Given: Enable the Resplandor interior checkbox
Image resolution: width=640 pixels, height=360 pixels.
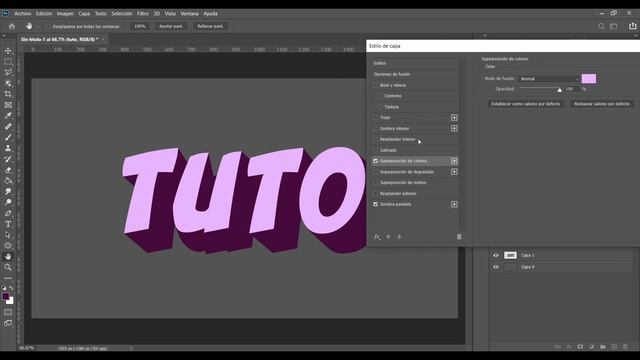Looking at the screenshot, I should point(376,139).
